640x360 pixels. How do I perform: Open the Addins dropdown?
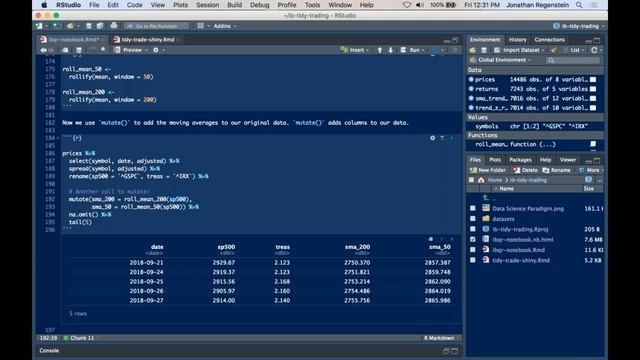tap(224, 26)
